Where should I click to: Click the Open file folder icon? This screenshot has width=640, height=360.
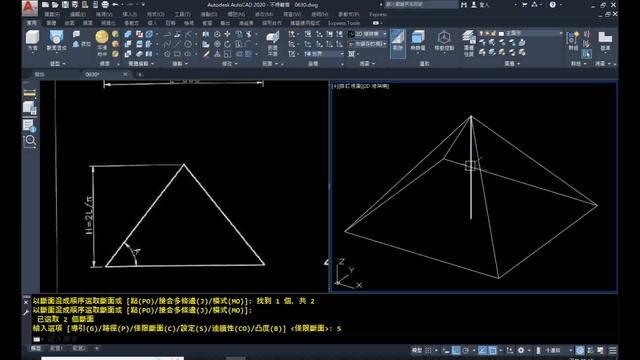[x=55, y=5]
